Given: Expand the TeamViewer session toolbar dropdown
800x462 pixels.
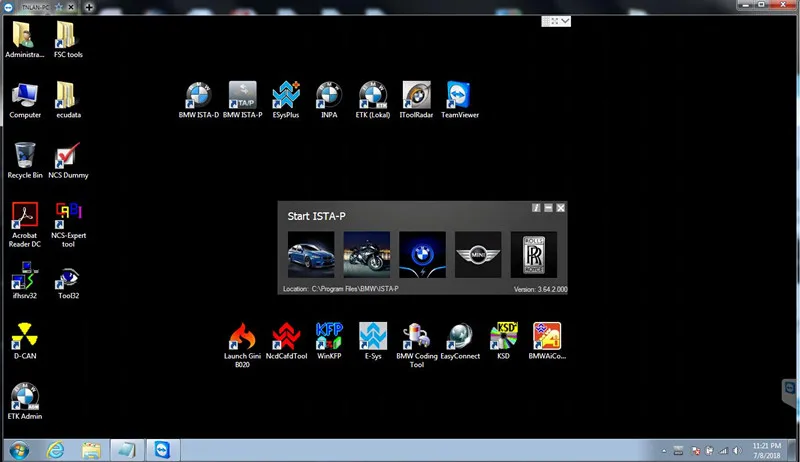Looking at the screenshot, I should (565, 21).
